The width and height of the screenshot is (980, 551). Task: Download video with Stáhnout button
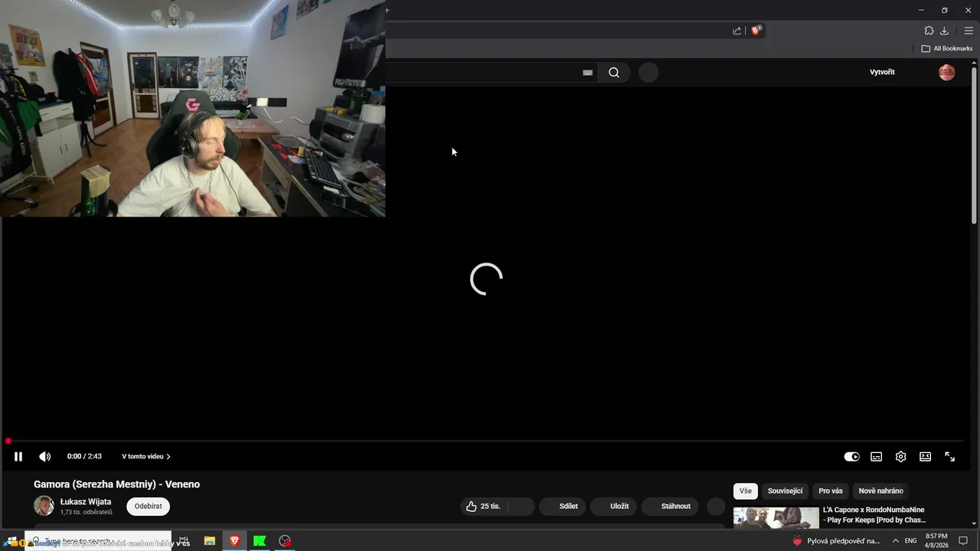pos(670,507)
